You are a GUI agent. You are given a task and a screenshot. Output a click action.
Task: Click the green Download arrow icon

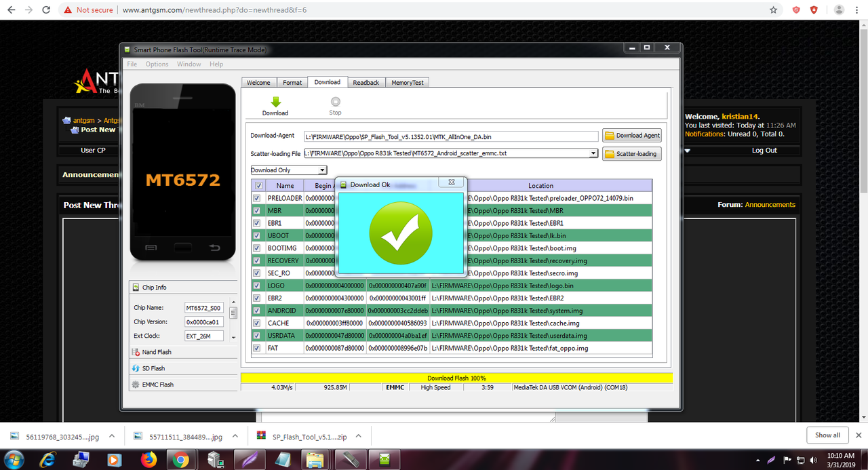(275, 102)
